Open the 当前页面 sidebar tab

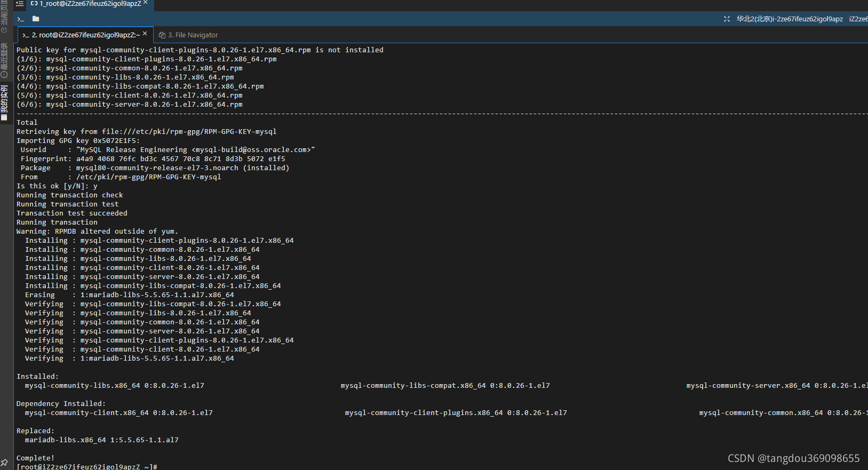[4, 16]
